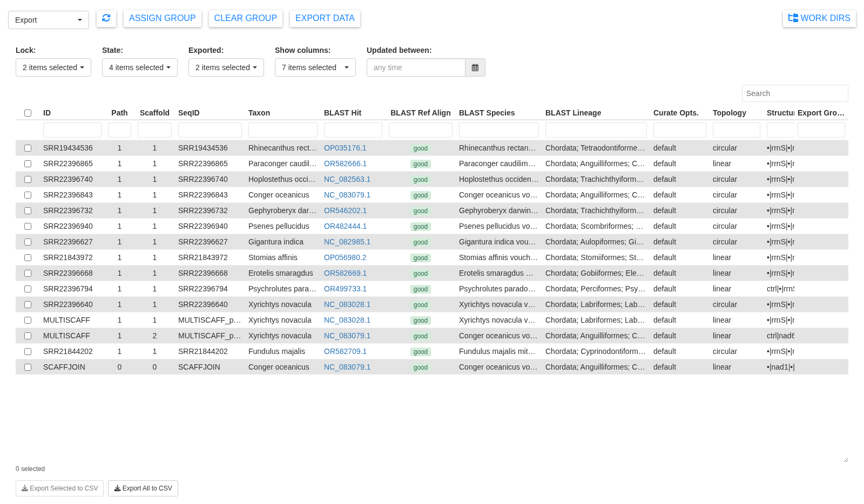
Task: Expand the Exported filter dropdown
Action: pos(226,67)
